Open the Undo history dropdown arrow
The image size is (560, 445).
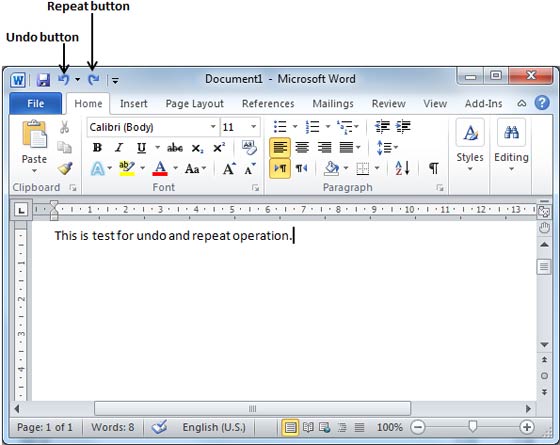pyautogui.click(x=78, y=80)
